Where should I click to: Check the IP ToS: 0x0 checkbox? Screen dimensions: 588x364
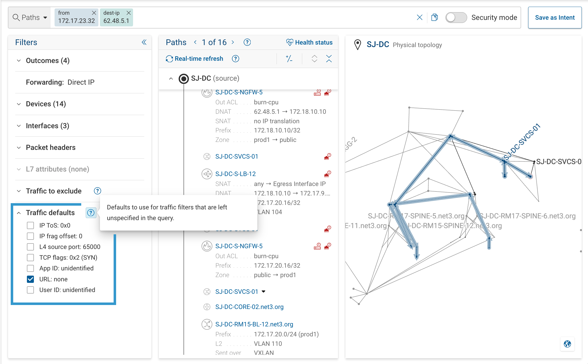pos(30,225)
